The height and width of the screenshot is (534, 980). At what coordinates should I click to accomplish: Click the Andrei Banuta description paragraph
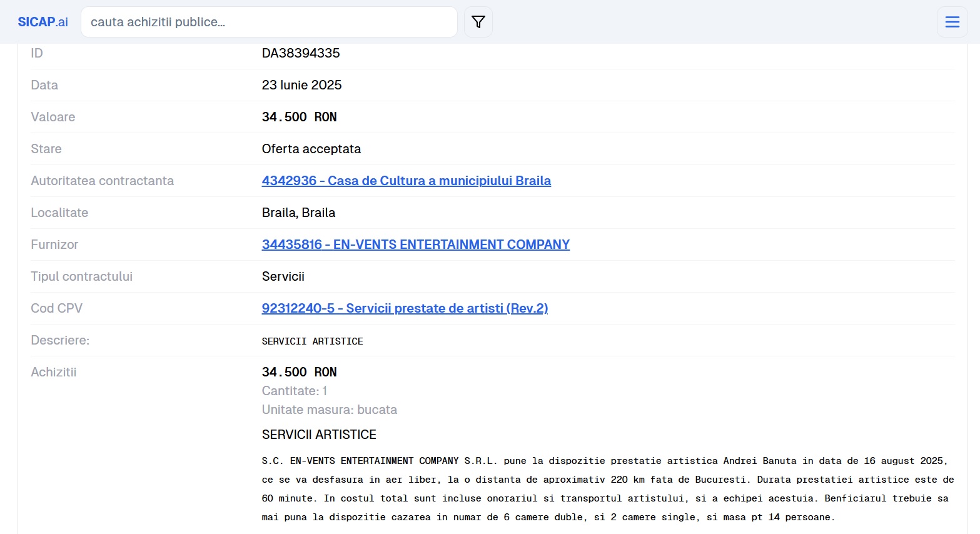click(608, 489)
